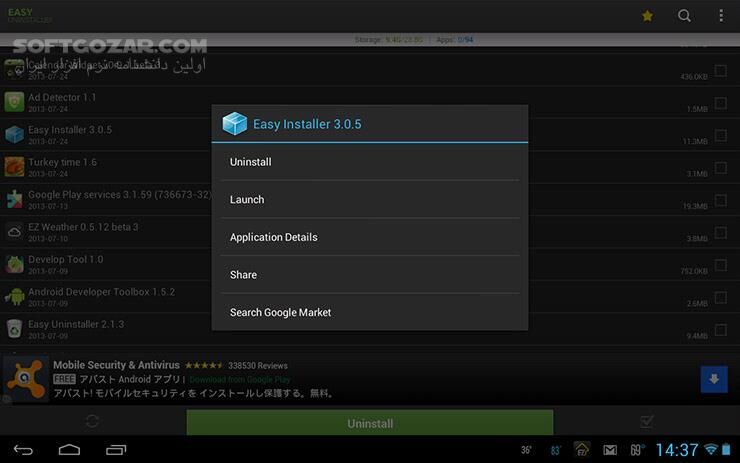Tap the Android Developer Toolbox robot icon

pos(14,296)
